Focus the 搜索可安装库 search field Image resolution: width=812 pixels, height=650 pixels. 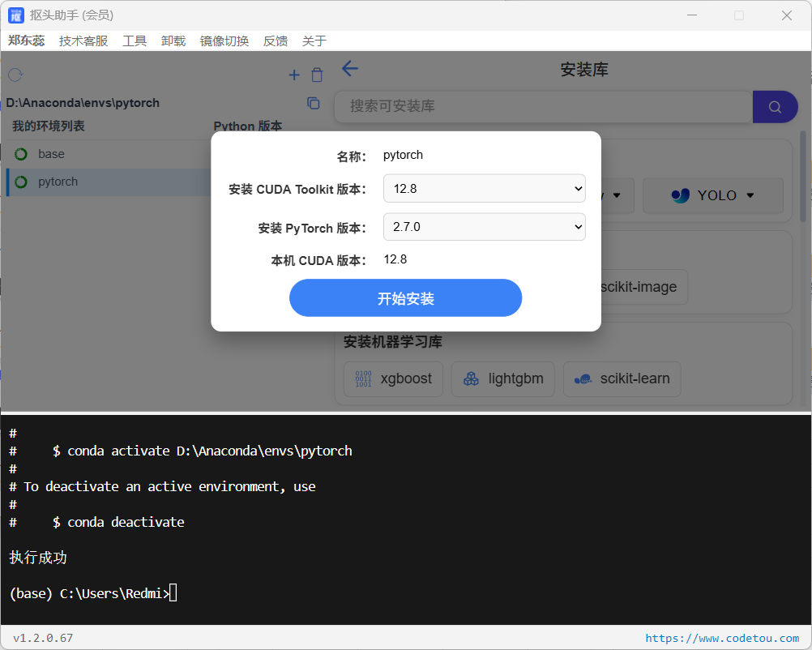point(544,107)
